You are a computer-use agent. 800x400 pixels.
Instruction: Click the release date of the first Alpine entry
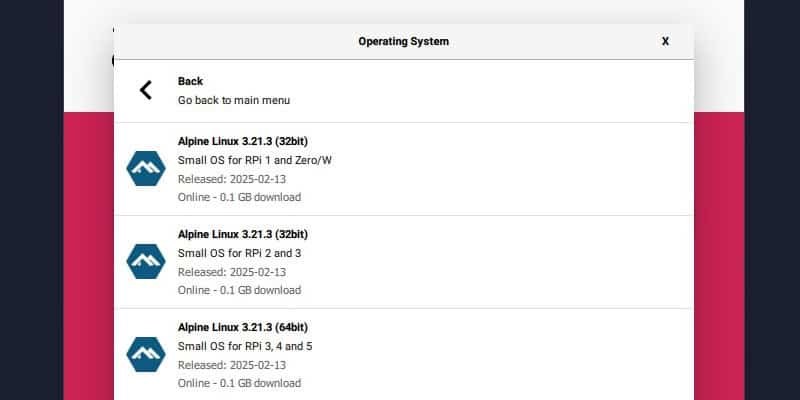pyautogui.click(x=231, y=179)
